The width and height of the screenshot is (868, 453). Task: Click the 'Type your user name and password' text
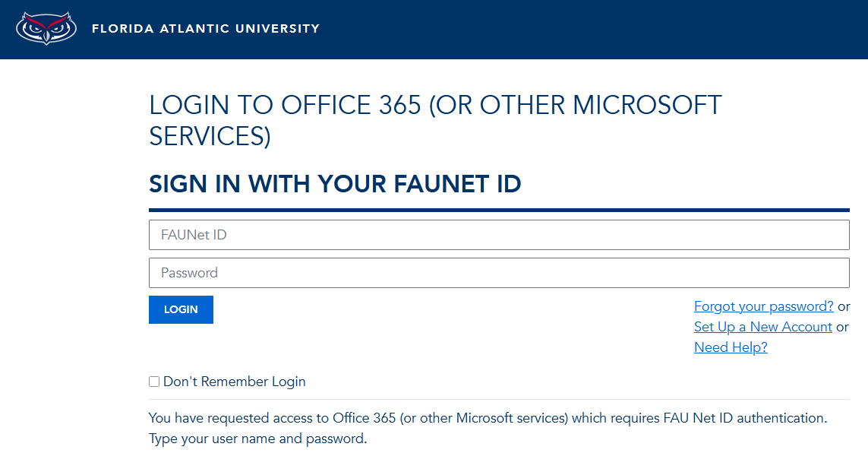tap(258, 439)
